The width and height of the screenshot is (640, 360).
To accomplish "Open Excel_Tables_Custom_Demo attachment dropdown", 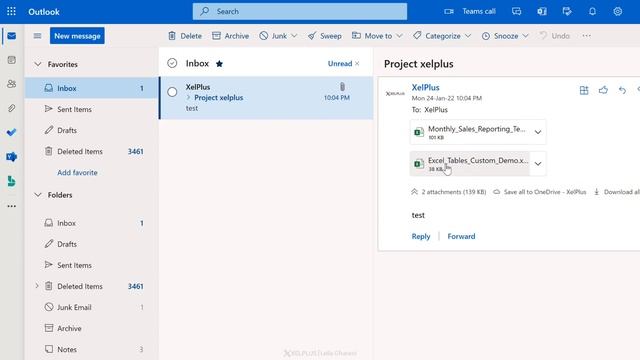I will 538,164.
